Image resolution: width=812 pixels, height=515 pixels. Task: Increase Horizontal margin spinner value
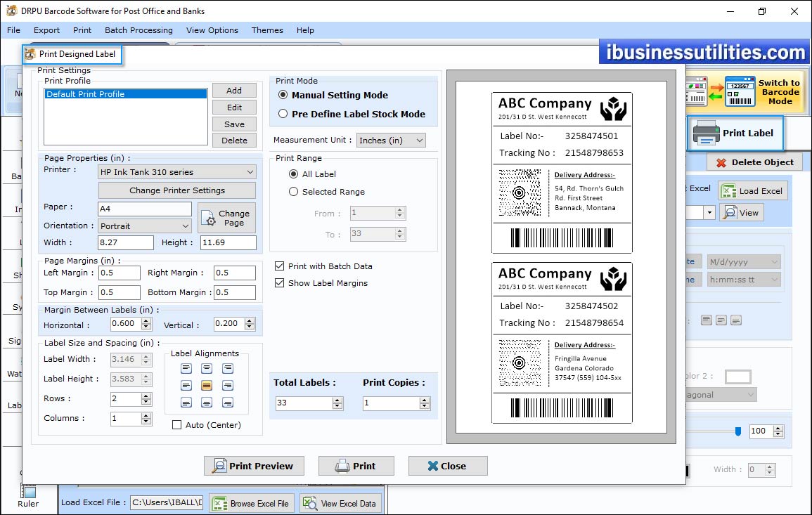(146, 321)
